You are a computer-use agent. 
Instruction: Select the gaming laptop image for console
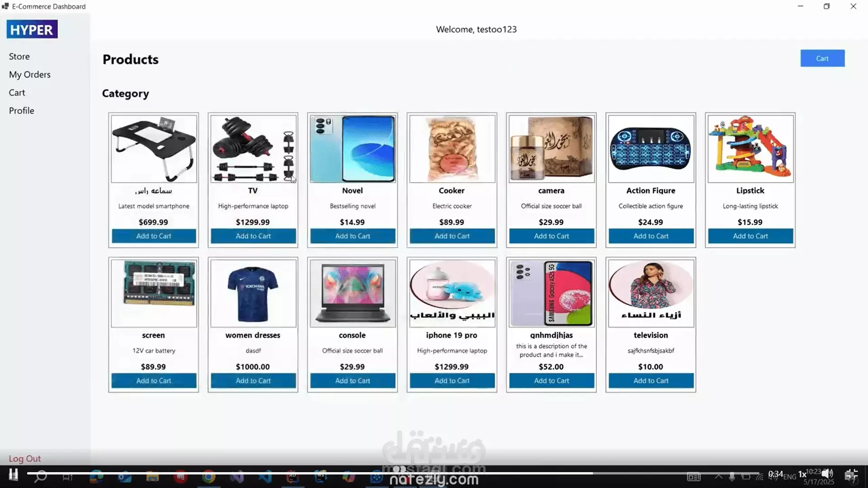[353, 293]
